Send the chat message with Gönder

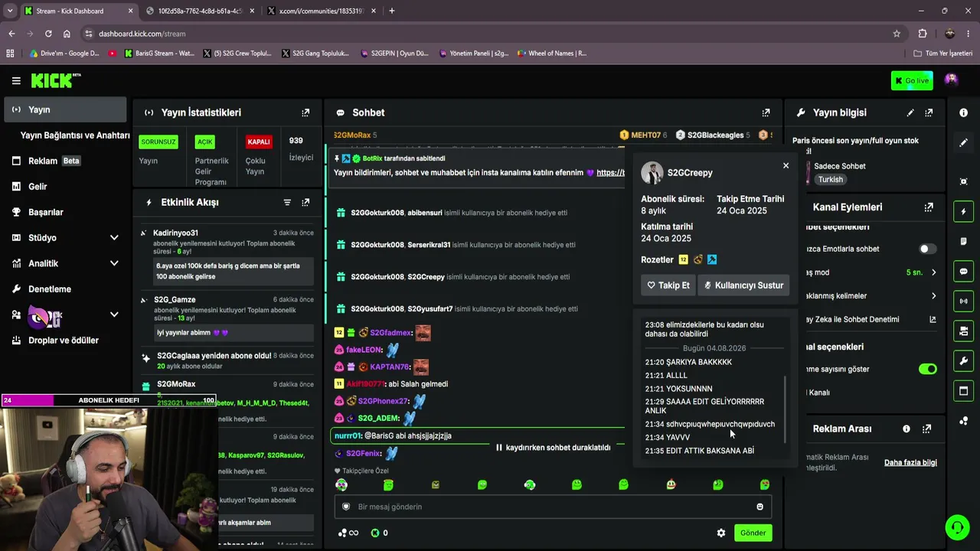753,533
